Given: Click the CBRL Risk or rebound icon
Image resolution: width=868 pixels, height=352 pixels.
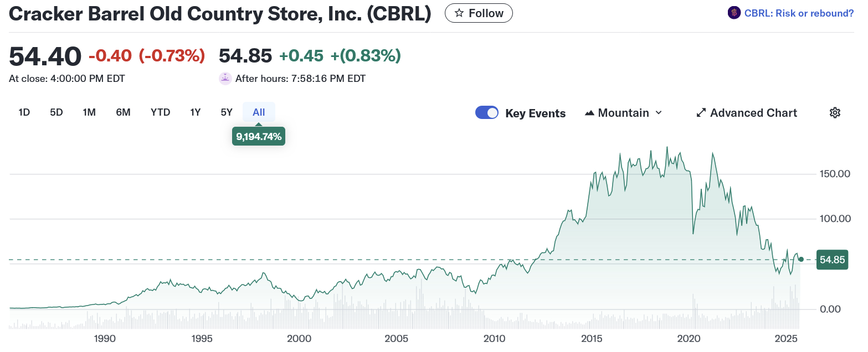Looking at the screenshot, I should [734, 13].
